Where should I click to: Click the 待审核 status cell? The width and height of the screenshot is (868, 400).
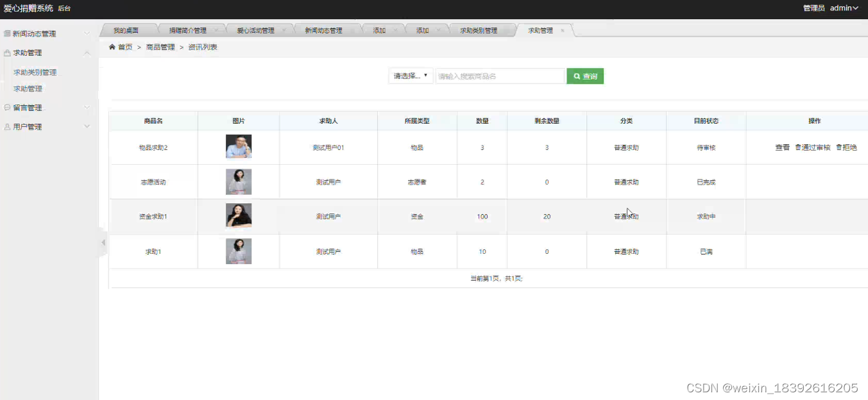pyautogui.click(x=706, y=147)
